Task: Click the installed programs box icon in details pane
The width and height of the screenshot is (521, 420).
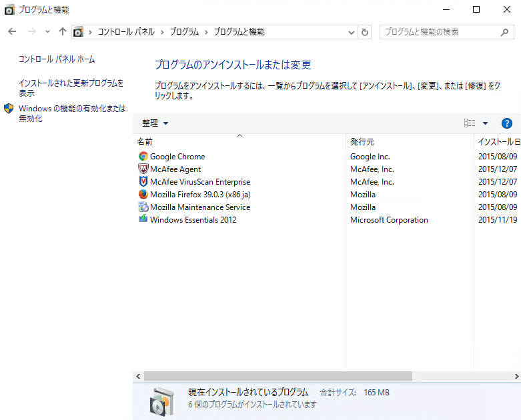Action: tap(162, 401)
